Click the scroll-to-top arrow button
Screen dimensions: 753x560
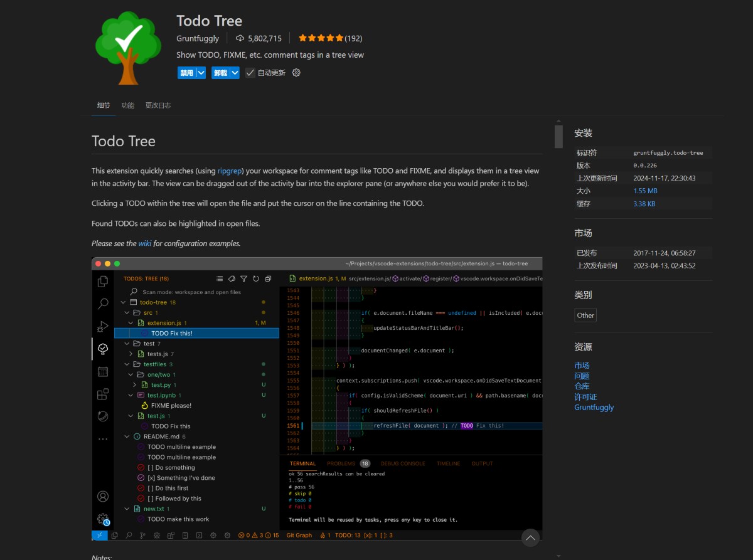coord(530,537)
